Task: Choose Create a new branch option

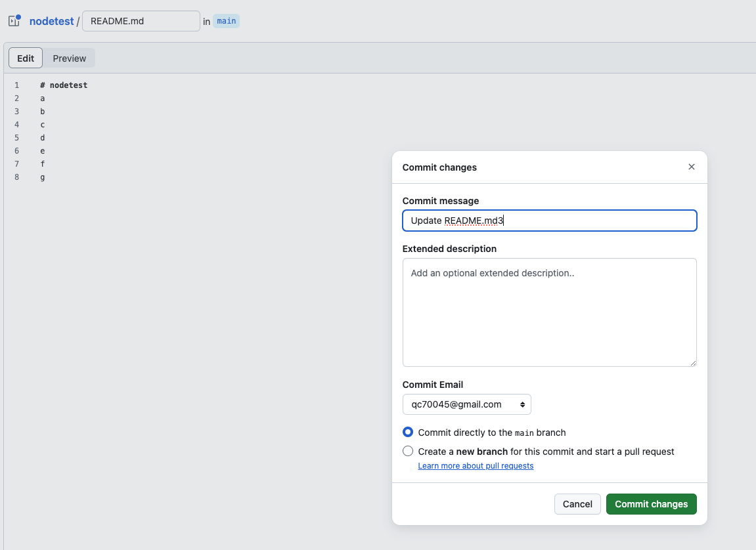Action: [408, 452]
